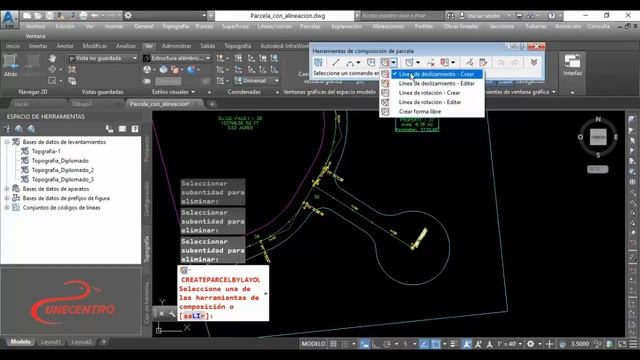The image size is (640, 360).
Task: Toggle ortho mode in status bar
Action: click(376, 344)
